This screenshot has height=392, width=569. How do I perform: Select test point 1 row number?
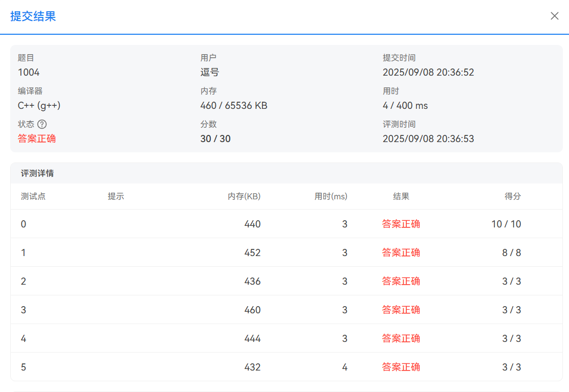click(x=23, y=252)
